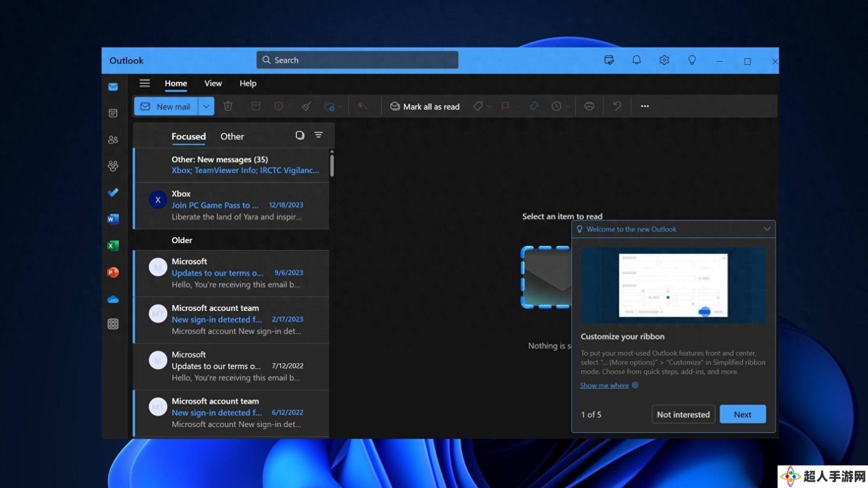Click the Delete trash icon
868x488 pixels.
[228, 106]
